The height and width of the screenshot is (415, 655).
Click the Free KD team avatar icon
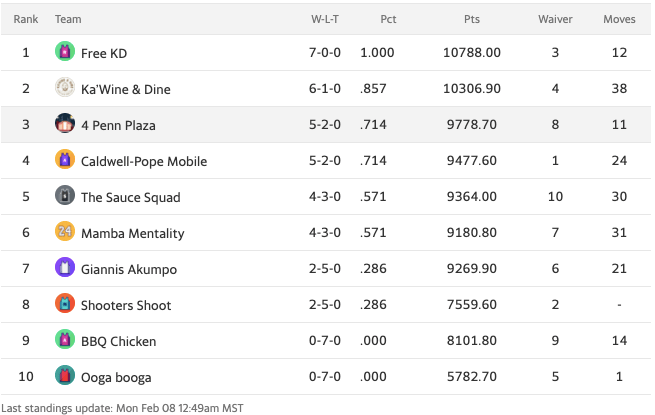click(65, 52)
